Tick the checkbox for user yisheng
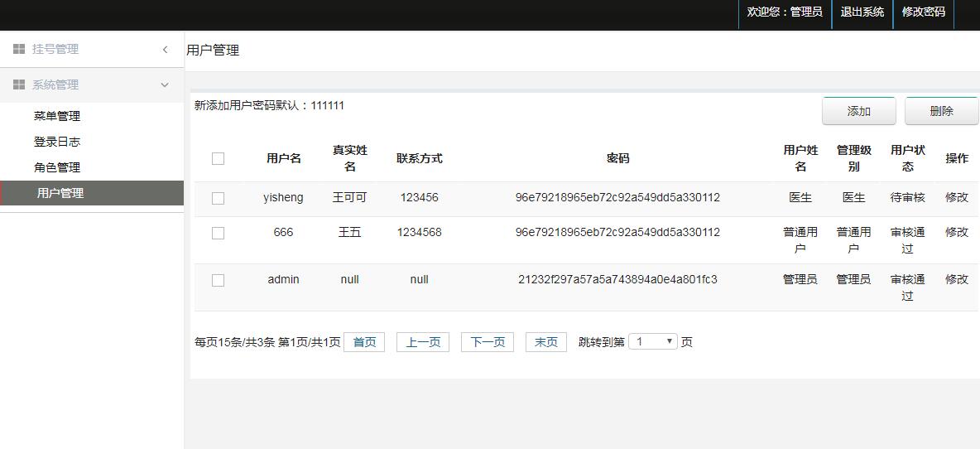The image size is (980, 449). point(219,198)
